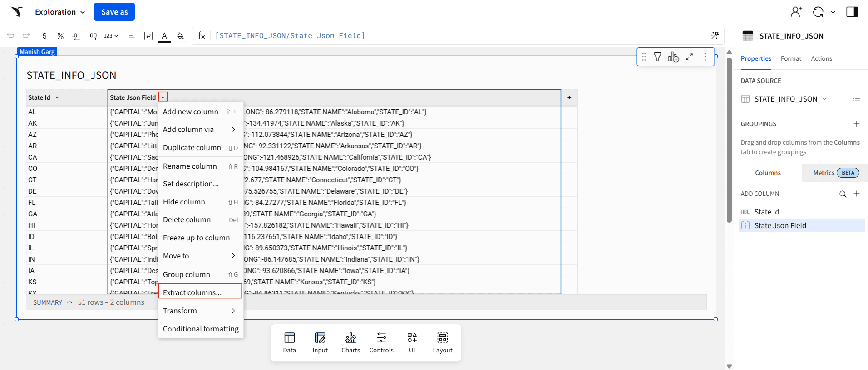868x370 pixels.
Task: Choose Freeze up to column item
Action: tap(201, 238)
